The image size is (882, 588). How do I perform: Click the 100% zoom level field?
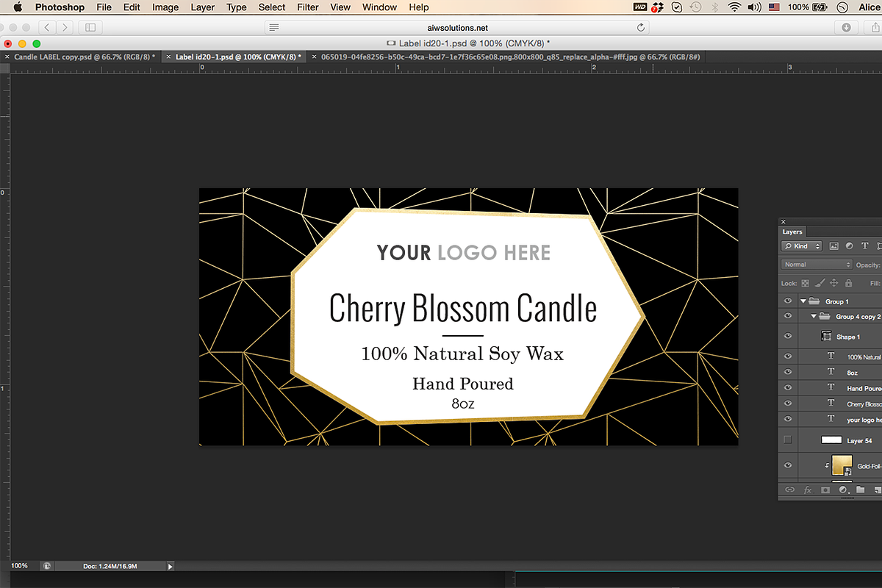[x=19, y=566]
